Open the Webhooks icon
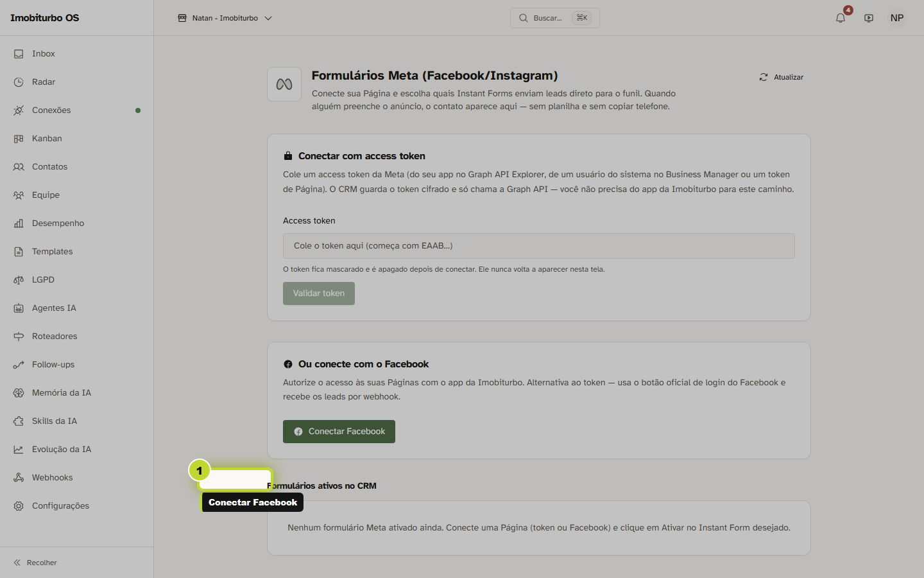The width and height of the screenshot is (924, 578). tap(19, 478)
